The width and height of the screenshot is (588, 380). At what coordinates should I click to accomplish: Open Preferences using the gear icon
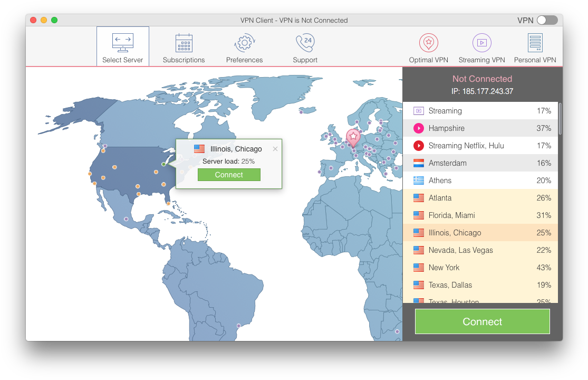[x=244, y=41]
